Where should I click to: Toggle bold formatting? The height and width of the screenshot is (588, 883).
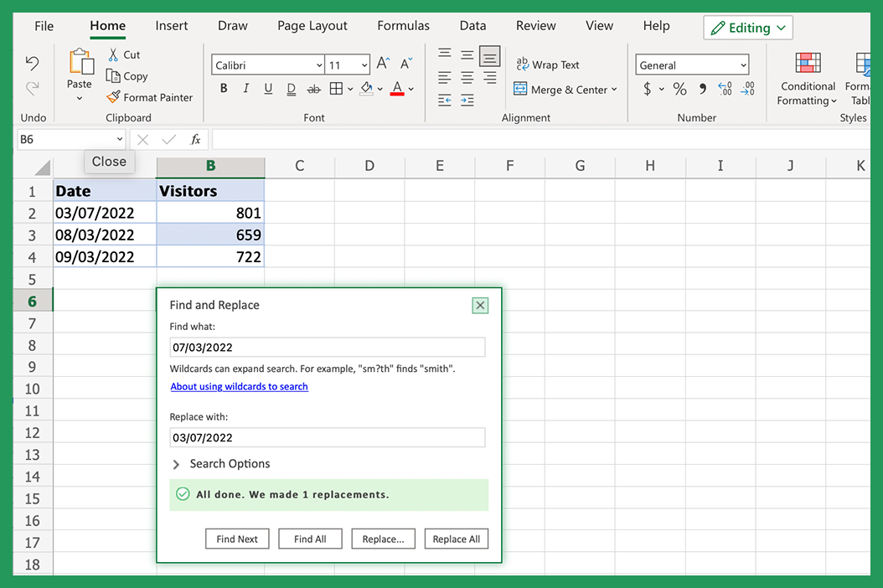click(223, 89)
